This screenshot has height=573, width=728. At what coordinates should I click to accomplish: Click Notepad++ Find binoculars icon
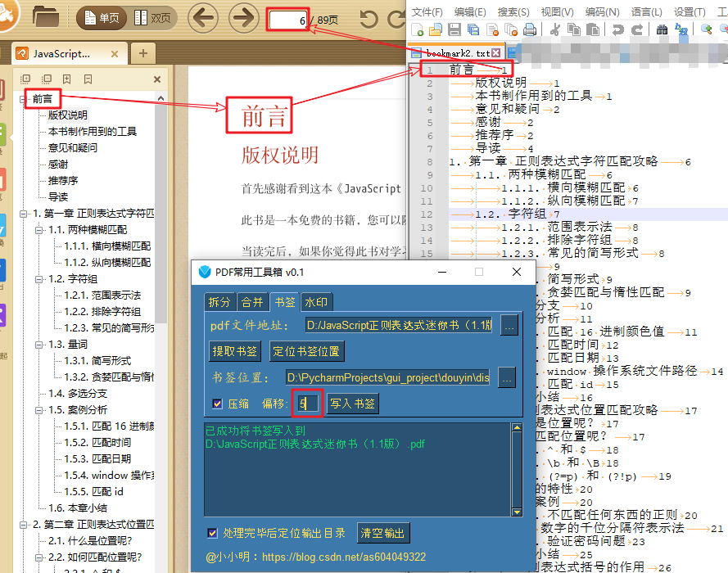(x=662, y=29)
